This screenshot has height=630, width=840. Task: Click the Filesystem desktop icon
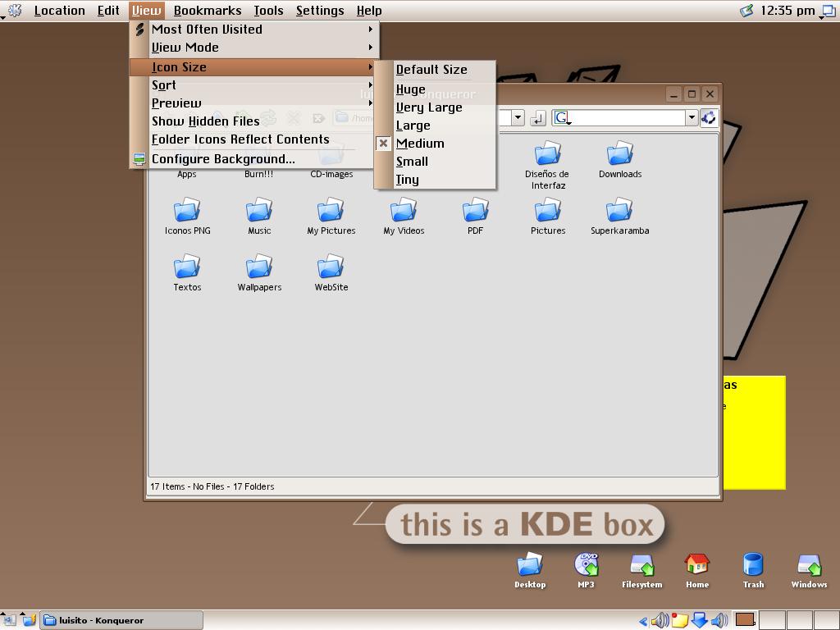click(x=641, y=571)
